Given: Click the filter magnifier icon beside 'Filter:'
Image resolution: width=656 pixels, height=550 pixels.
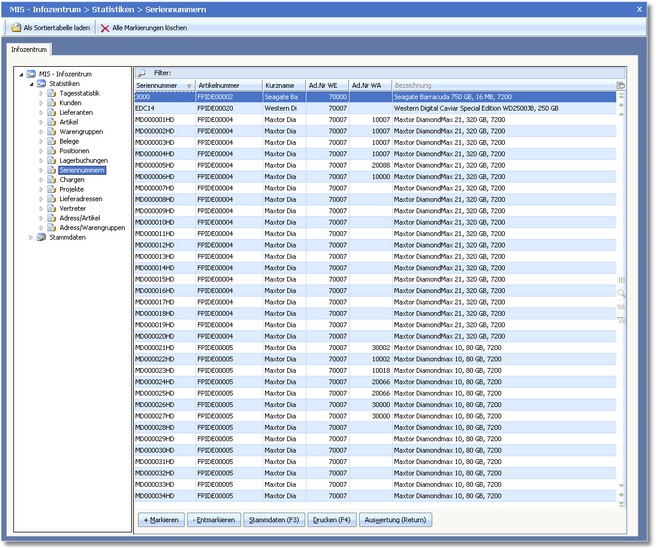Looking at the screenshot, I should click(x=141, y=73).
